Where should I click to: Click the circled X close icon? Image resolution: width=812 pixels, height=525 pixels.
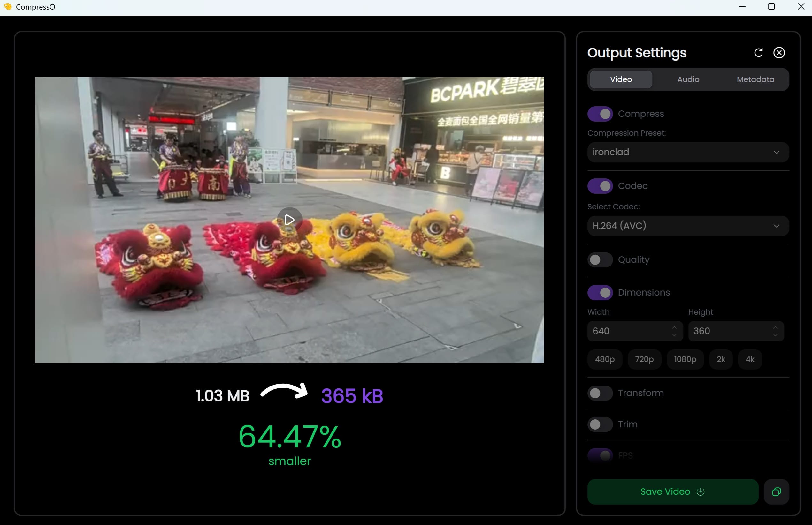(x=779, y=53)
